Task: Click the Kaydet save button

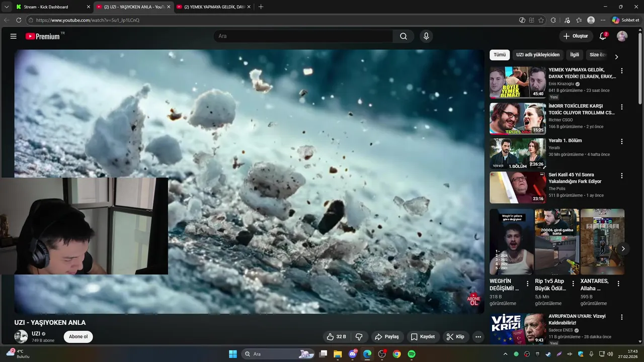Action: tap(423, 337)
